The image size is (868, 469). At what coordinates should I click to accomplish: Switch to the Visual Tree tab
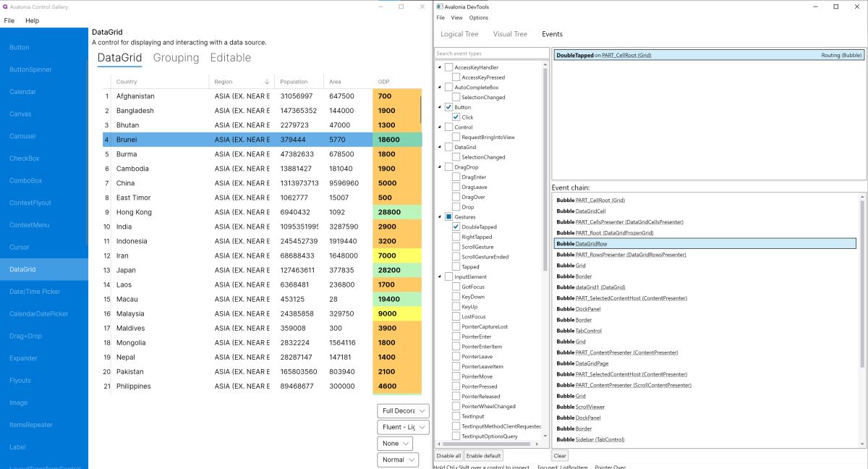pyautogui.click(x=510, y=34)
